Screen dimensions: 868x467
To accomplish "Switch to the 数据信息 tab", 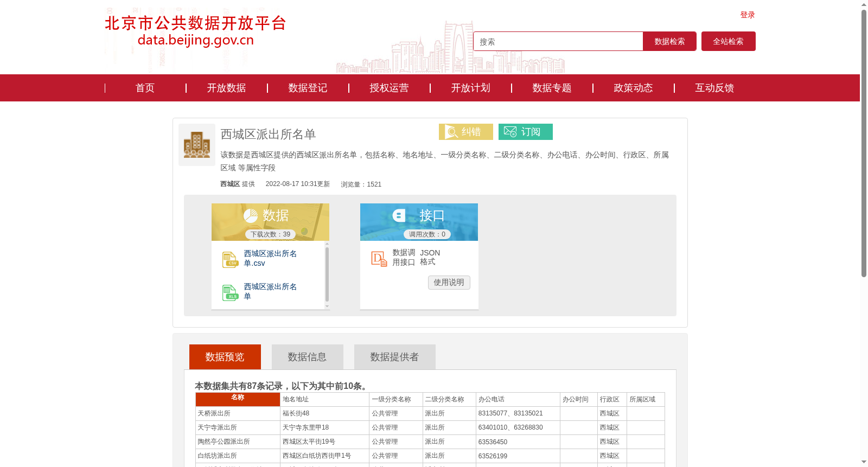I will (308, 357).
